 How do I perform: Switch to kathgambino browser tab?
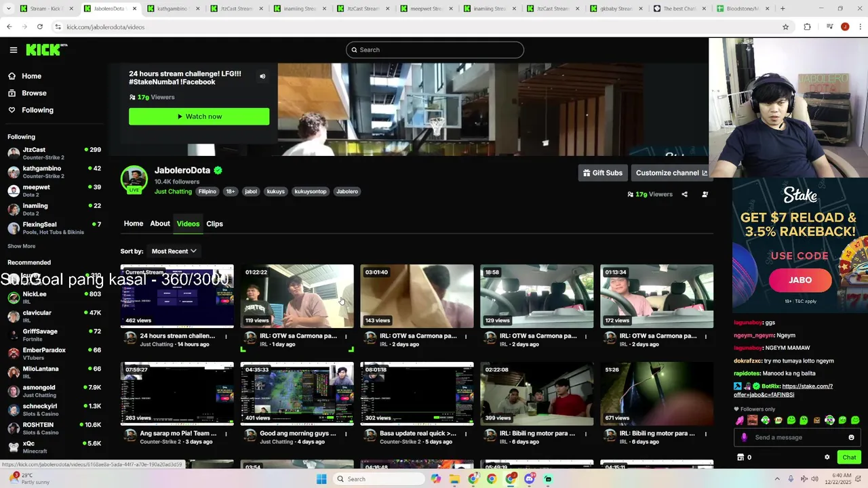(x=172, y=9)
